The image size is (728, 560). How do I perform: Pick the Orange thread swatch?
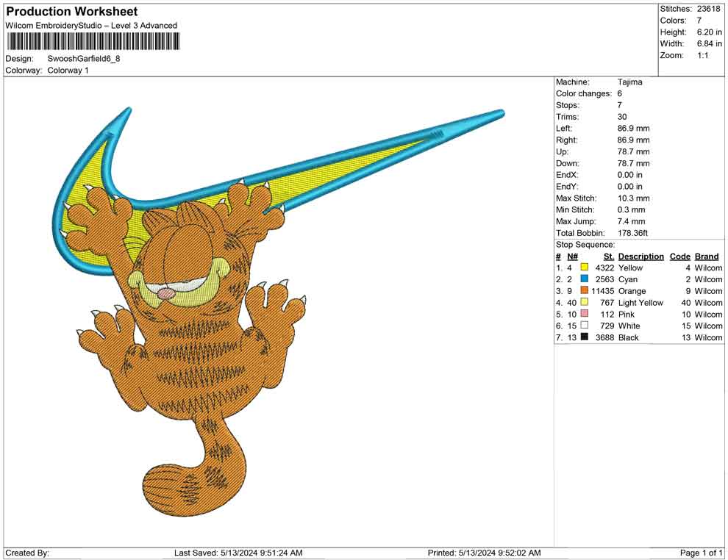585,291
